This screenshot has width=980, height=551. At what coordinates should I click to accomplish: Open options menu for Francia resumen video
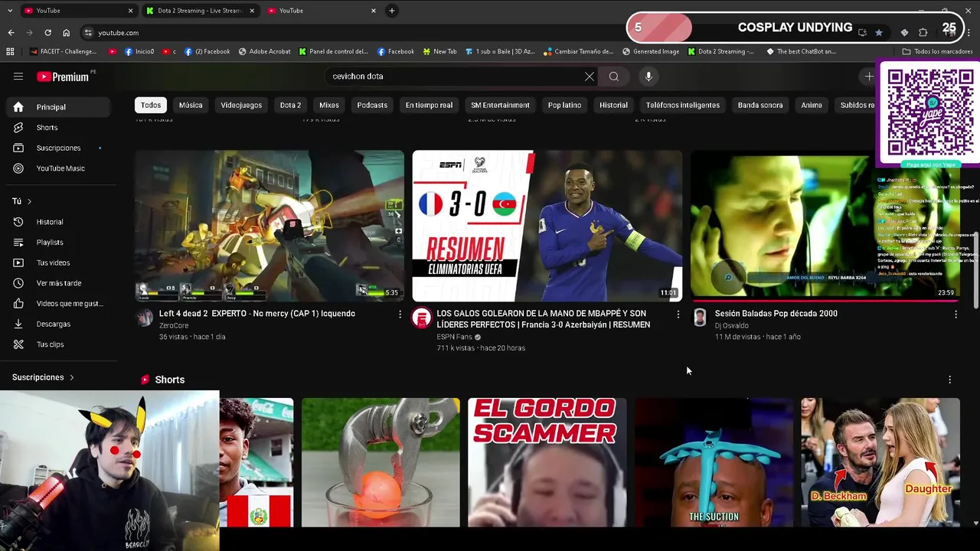tap(678, 315)
